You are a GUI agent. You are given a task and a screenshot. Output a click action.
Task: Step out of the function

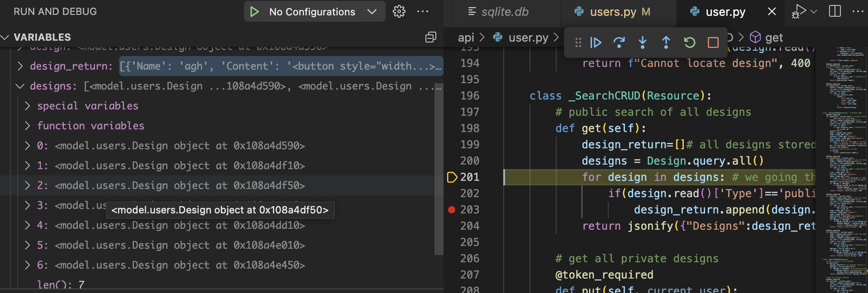point(666,43)
